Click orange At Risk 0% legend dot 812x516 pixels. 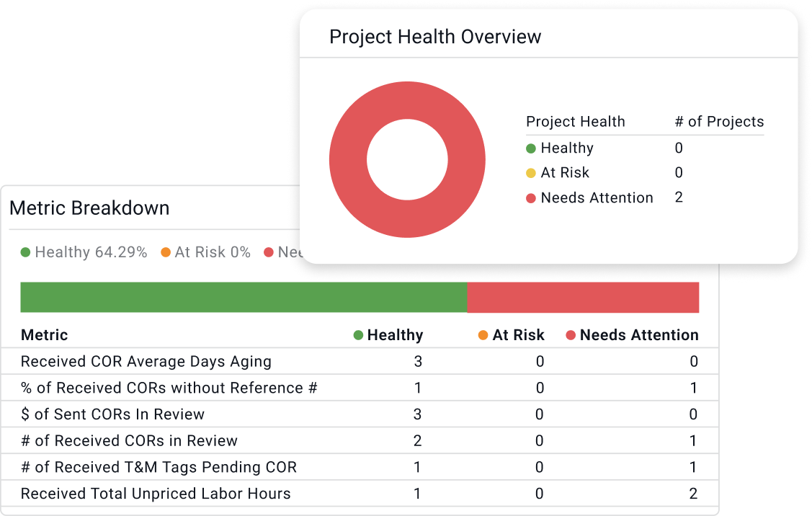tap(166, 253)
